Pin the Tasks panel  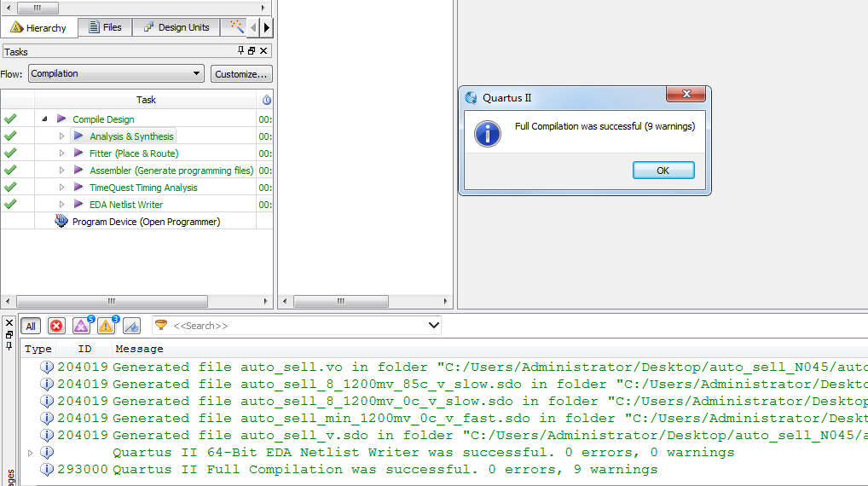(x=240, y=50)
